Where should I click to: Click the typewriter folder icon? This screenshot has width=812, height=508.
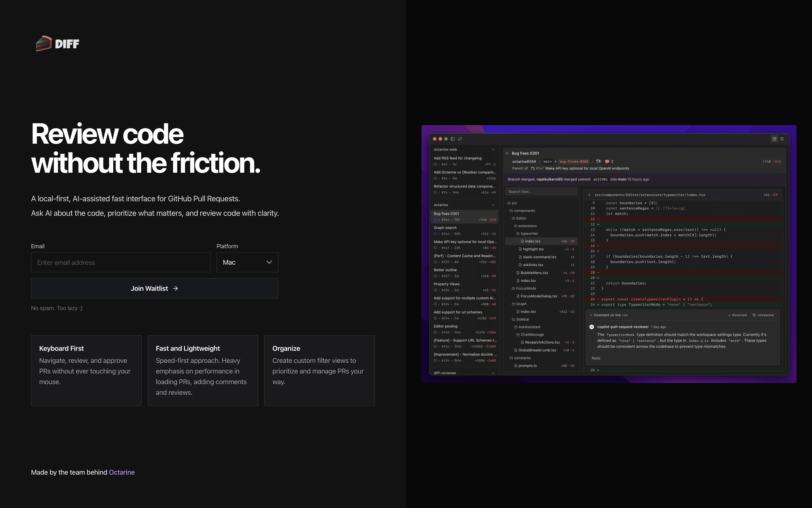tap(518, 233)
